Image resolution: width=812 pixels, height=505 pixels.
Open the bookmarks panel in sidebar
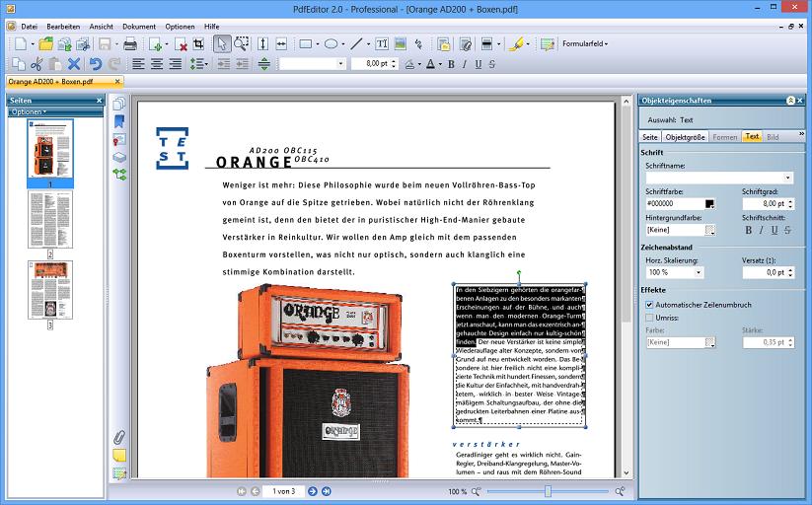119,121
